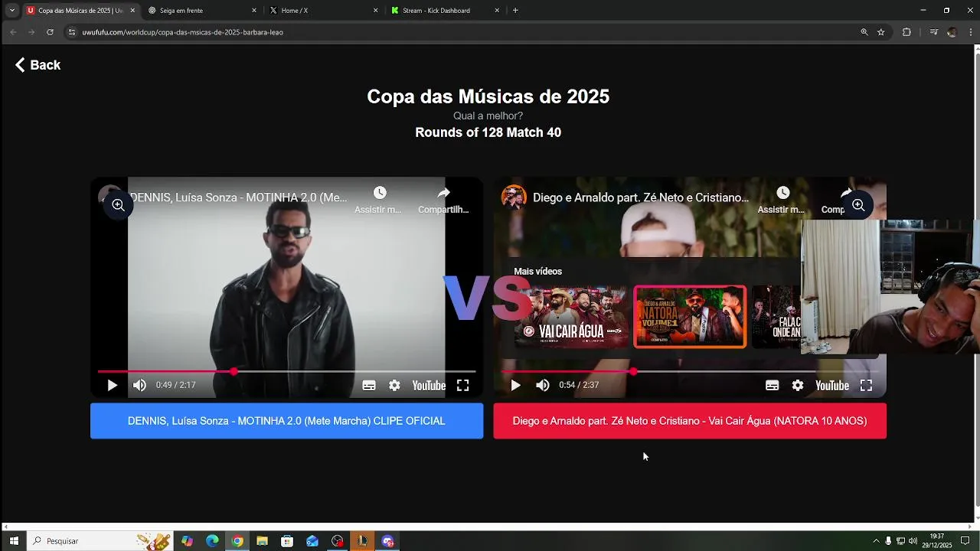This screenshot has width=980, height=551.
Task: Enter fullscreen on the Vai Cair Água video
Action: [866, 385]
